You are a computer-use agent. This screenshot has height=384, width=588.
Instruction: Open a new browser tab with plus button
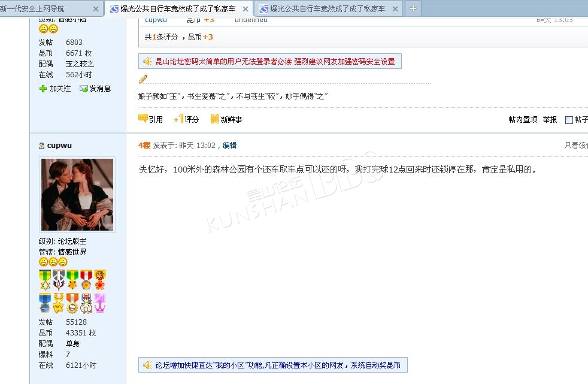pyautogui.click(x=413, y=9)
